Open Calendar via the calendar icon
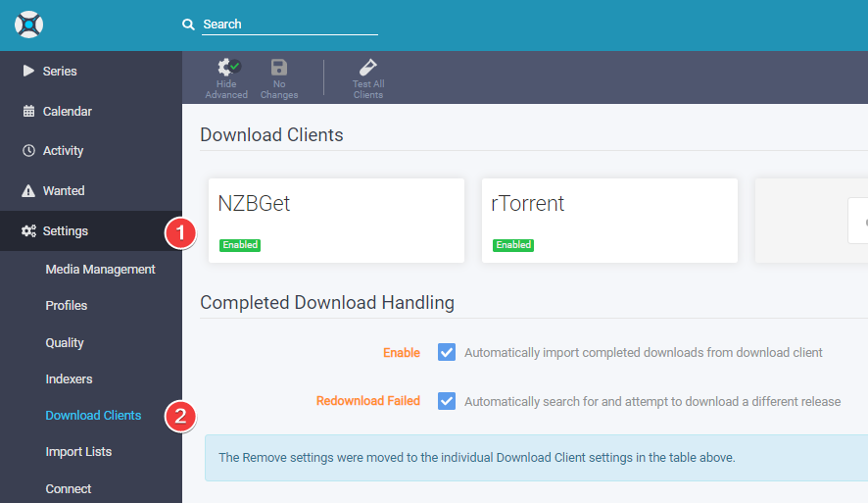The height and width of the screenshot is (503, 868). coord(28,112)
